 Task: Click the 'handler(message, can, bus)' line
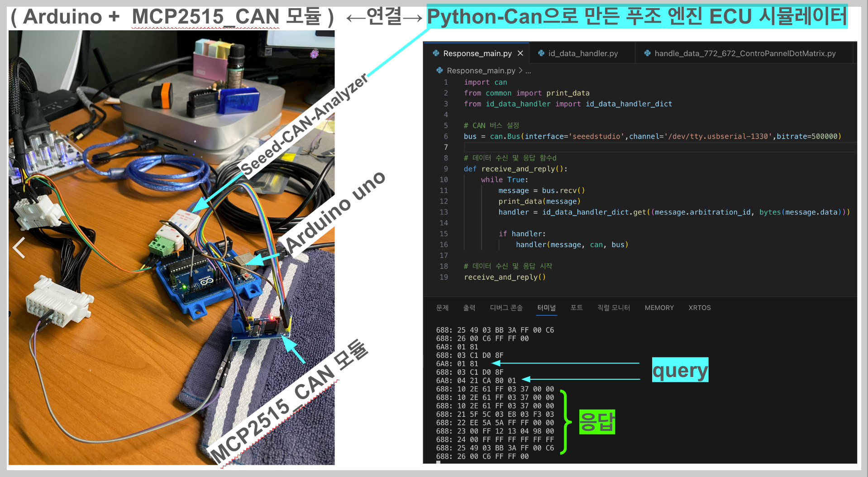572,245
